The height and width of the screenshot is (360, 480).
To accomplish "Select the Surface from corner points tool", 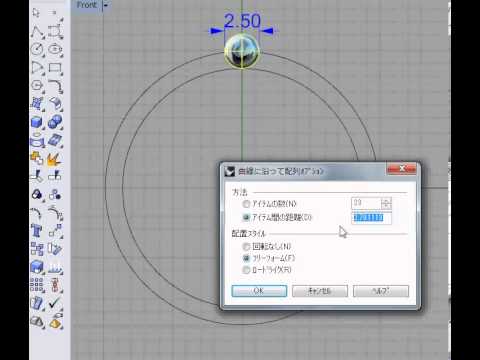I will (x=37, y=104).
